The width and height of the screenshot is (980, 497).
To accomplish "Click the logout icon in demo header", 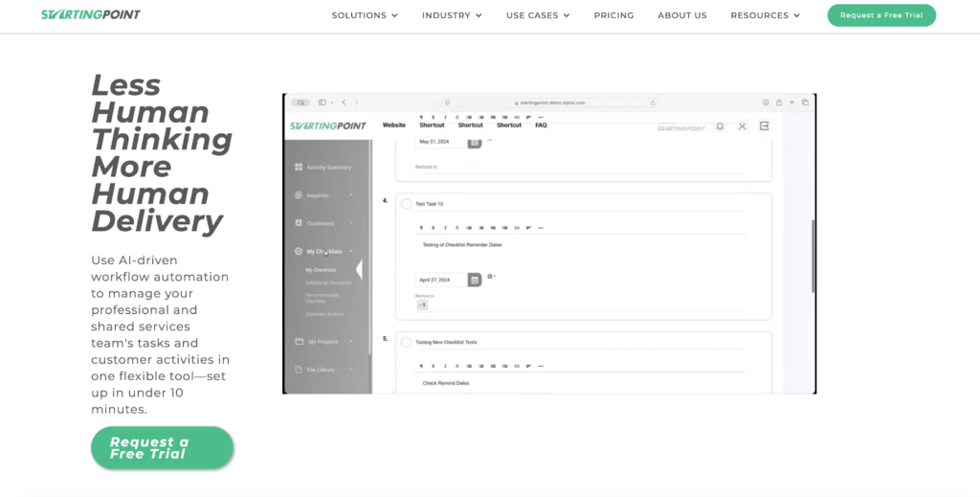I will point(764,125).
